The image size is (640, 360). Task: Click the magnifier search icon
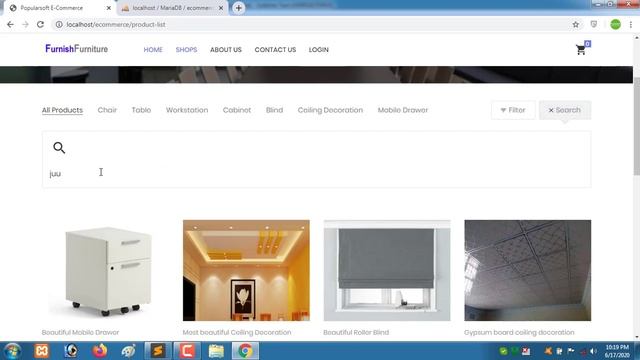[x=59, y=147]
